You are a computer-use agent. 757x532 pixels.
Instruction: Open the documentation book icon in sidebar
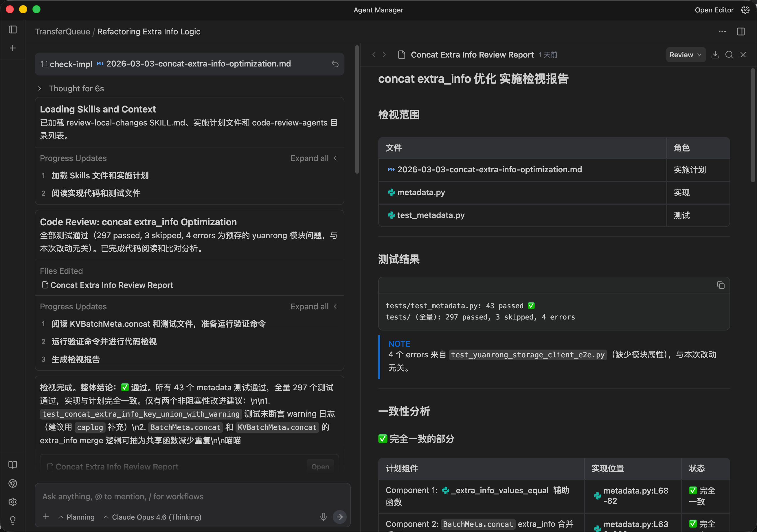tap(12, 465)
